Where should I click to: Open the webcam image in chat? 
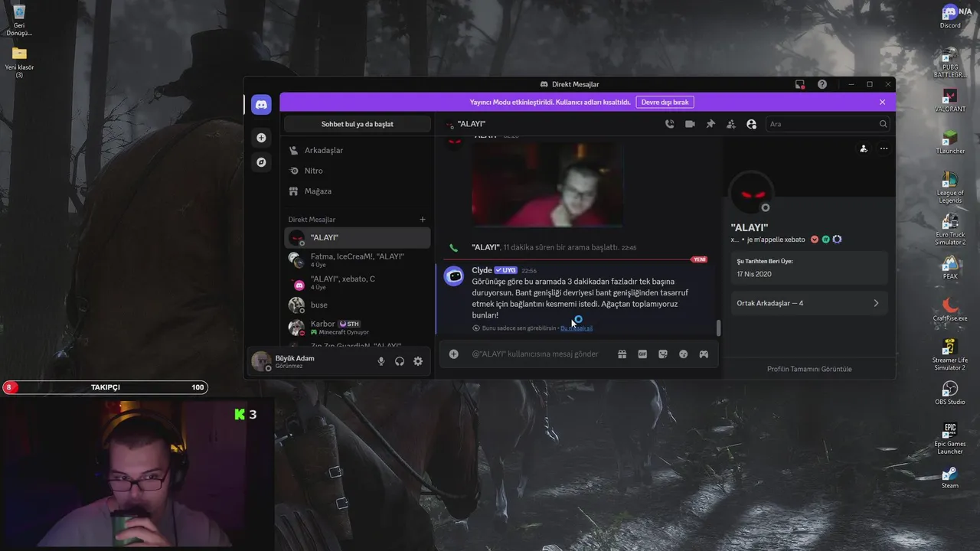547,184
